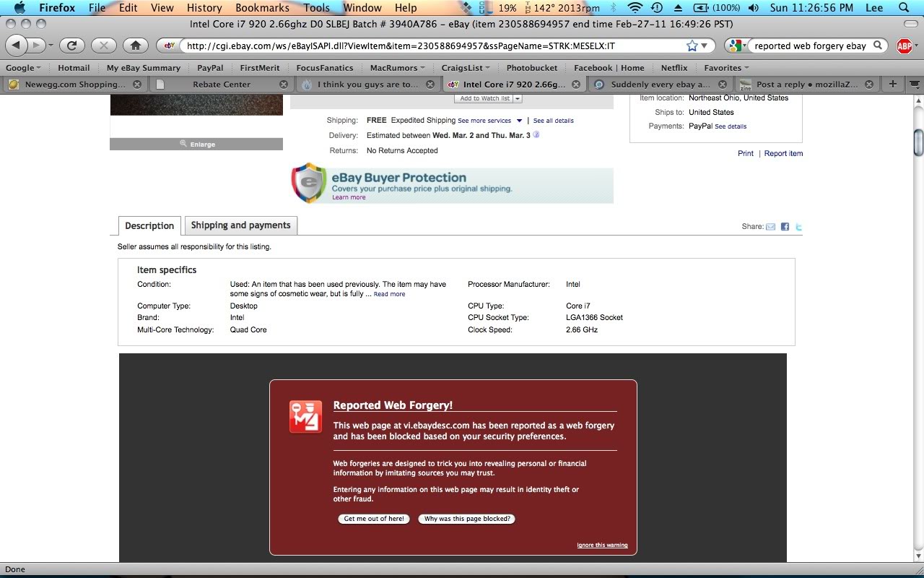Image resolution: width=924 pixels, height=578 pixels.
Task: Click the forward navigation arrow
Action: tap(36, 46)
